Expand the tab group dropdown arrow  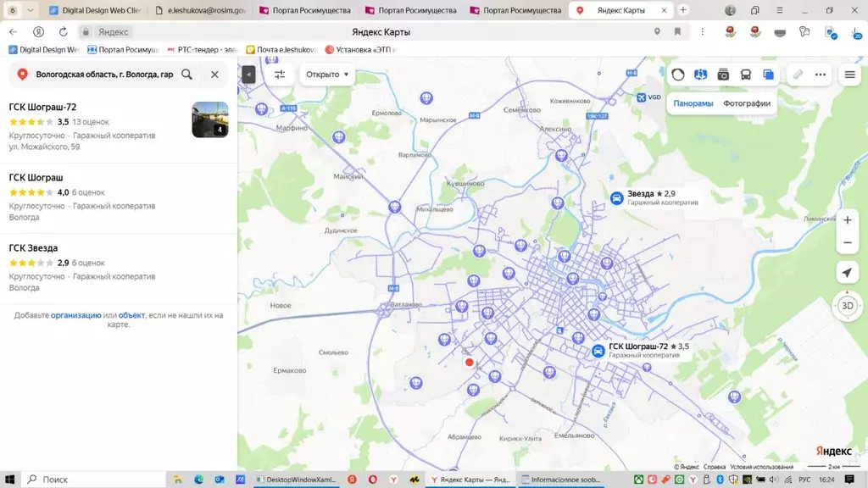[31, 10]
